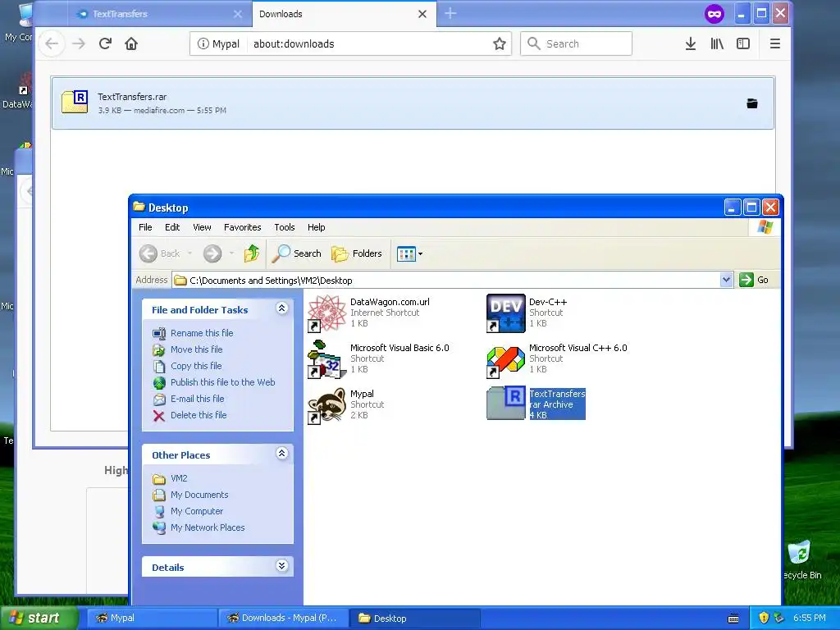Open My Computer in Other Places

coord(197,511)
